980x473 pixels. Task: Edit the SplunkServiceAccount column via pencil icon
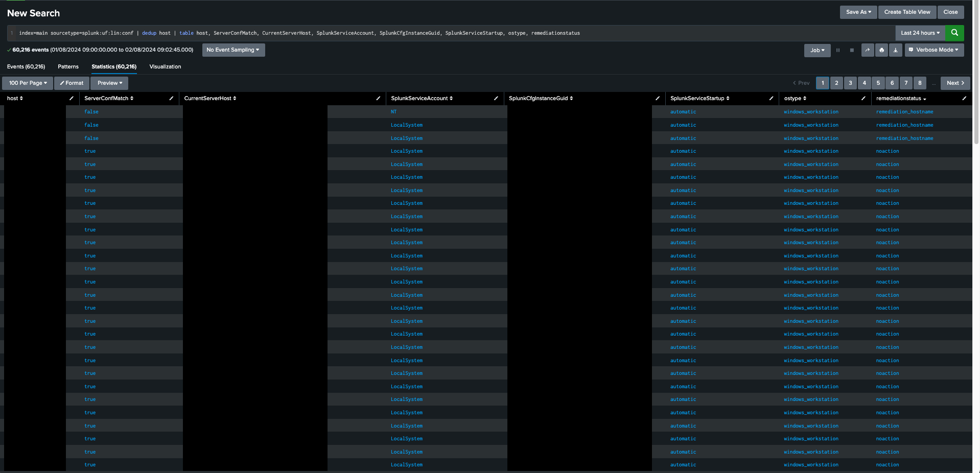tap(496, 98)
